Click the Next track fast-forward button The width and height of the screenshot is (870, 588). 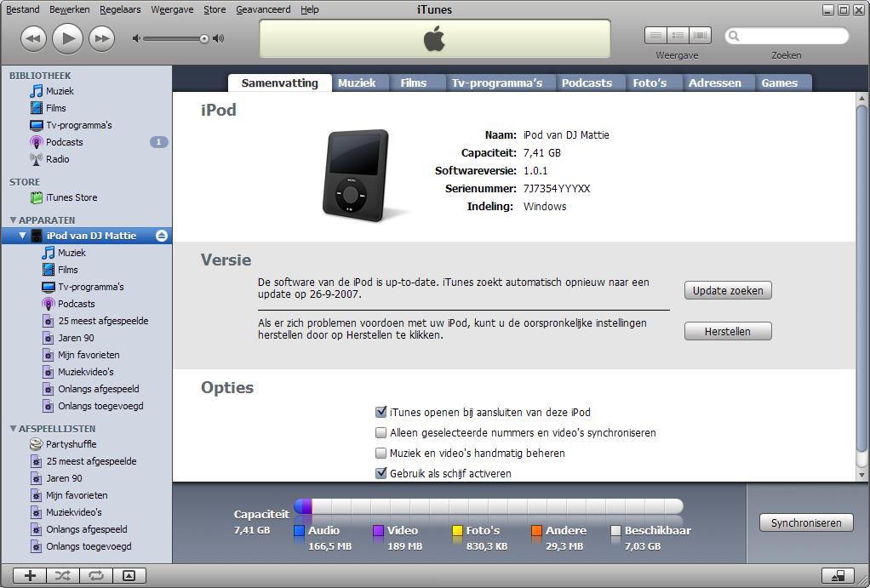[102, 39]
